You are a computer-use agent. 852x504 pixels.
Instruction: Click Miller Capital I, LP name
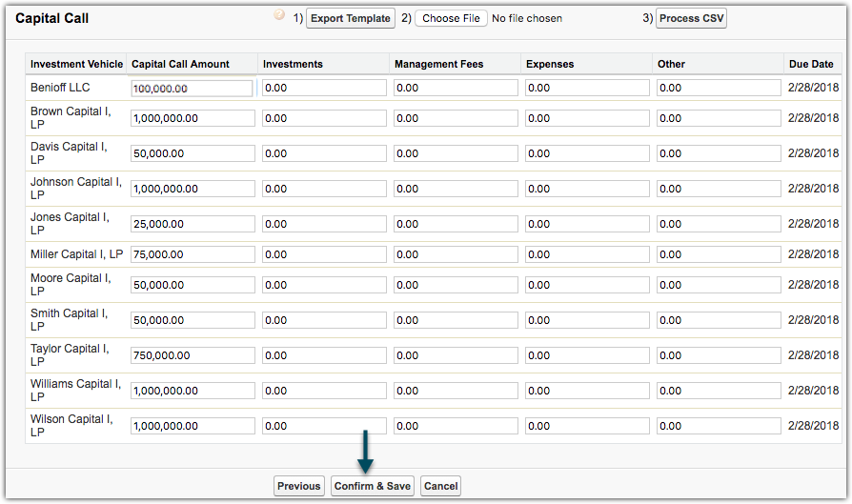(76, 254)
